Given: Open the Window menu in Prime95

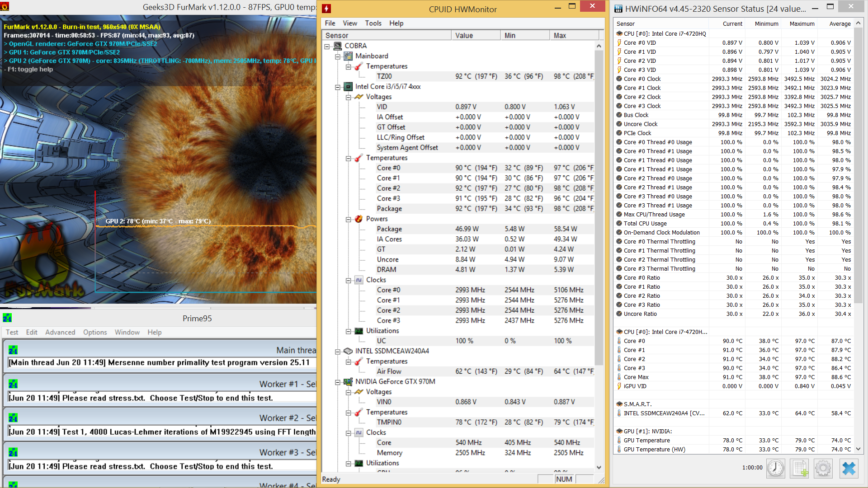Looking at the screenshot, I should click(x=127, y=332).
